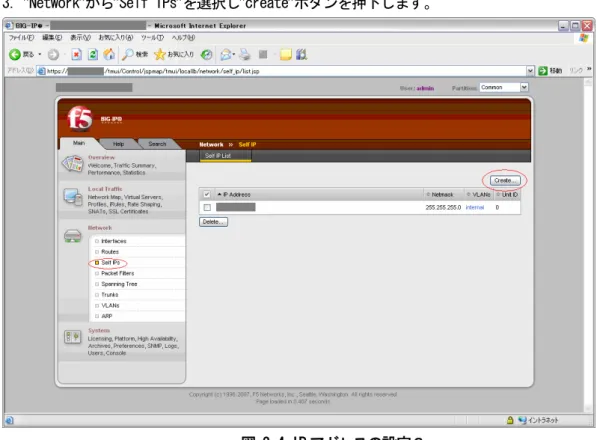Click the System section icon
The height and width of the screenshot is (440, 597).
pyautogui.click(x=72, y=337)
